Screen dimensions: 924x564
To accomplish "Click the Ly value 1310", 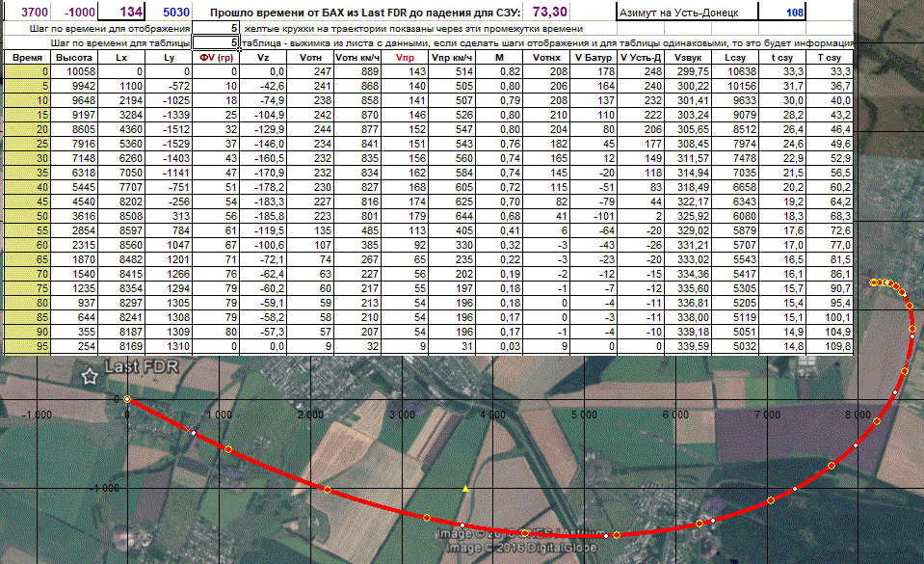I will click(169, 346).
